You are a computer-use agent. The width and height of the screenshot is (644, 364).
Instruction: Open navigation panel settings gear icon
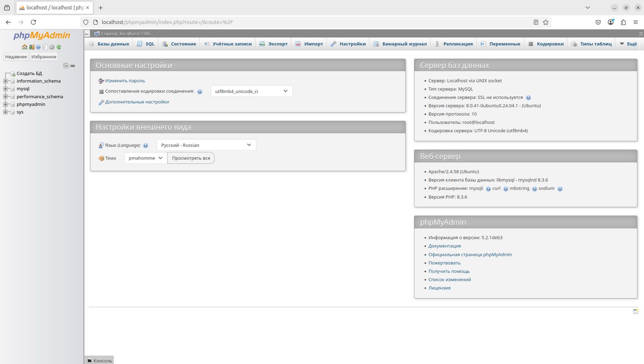52,47
